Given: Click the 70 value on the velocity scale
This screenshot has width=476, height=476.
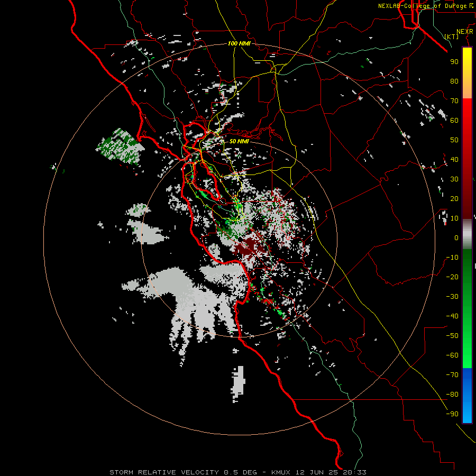Looking at the screenshot, I should pos(454,101).
